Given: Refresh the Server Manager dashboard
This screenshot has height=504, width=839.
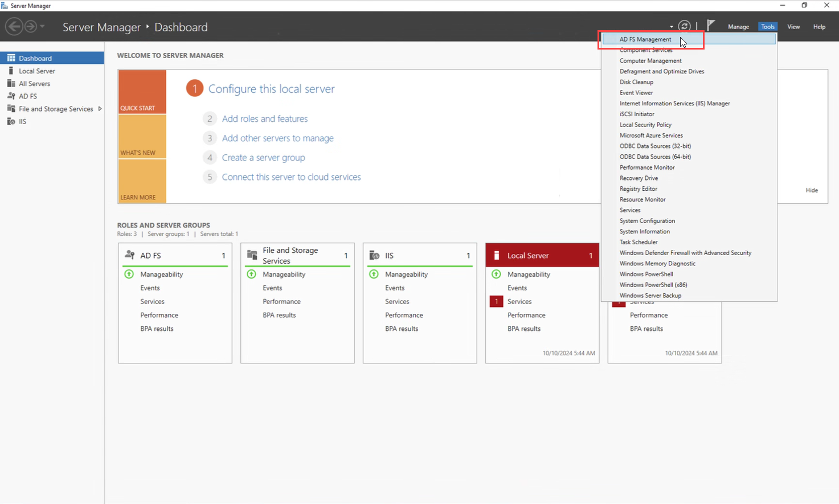Looking at the screenshot, I should pyautogui.click(x=685, y=26).
